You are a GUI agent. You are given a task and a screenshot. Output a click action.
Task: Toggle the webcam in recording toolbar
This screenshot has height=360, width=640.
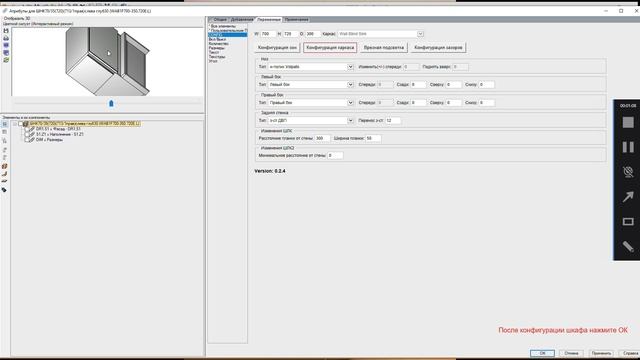[628, 172]
